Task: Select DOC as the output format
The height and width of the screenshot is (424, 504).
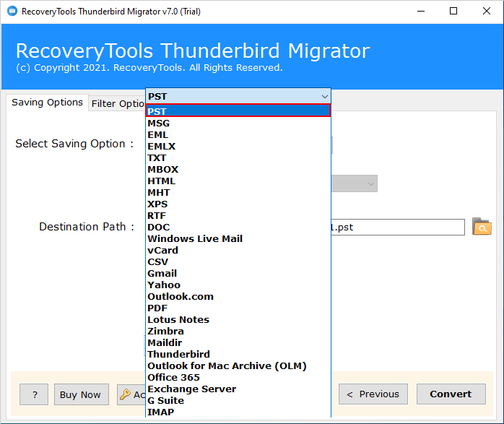Action: (x=238, y=228)
